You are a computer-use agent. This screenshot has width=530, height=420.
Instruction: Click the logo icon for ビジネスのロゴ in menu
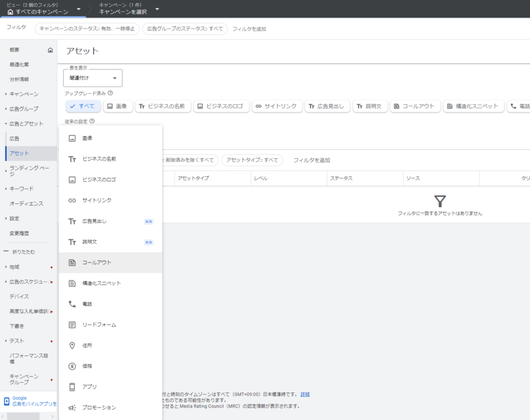[x=72, y=180]
